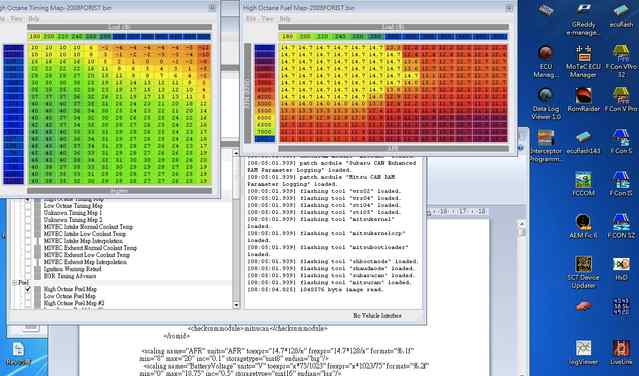
Task: Open F-CON SZ desktop icon
Action: [621, 226]
